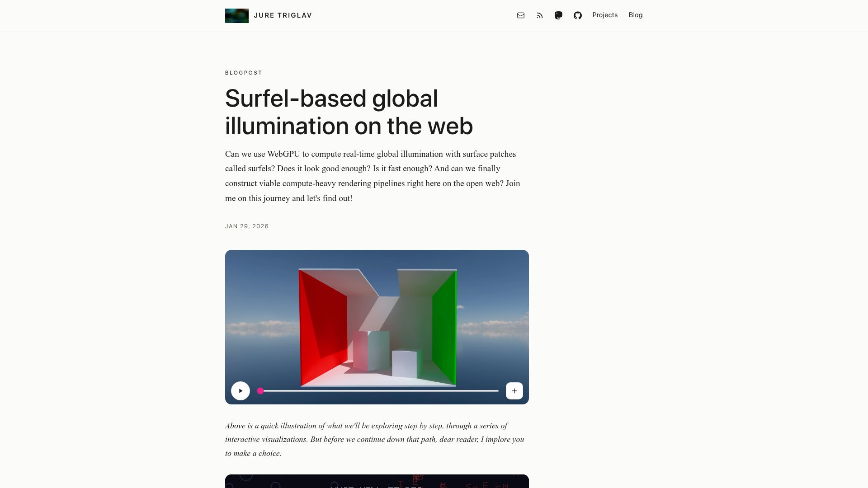This screenshot has height=488, width=868.
Task: Play the Cornell box visualization
Action: click(241, 391)
